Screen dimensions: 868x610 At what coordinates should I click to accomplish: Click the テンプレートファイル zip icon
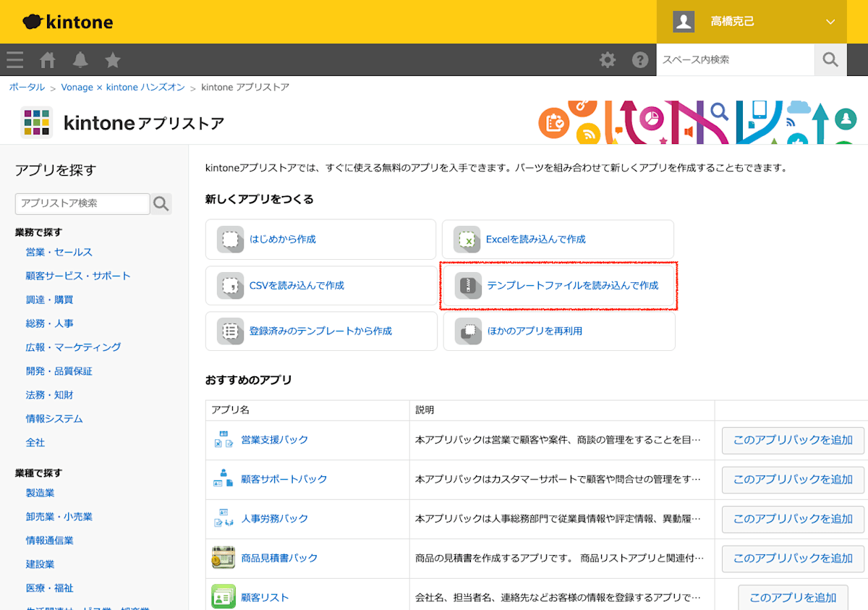click(x=468, y=286)
